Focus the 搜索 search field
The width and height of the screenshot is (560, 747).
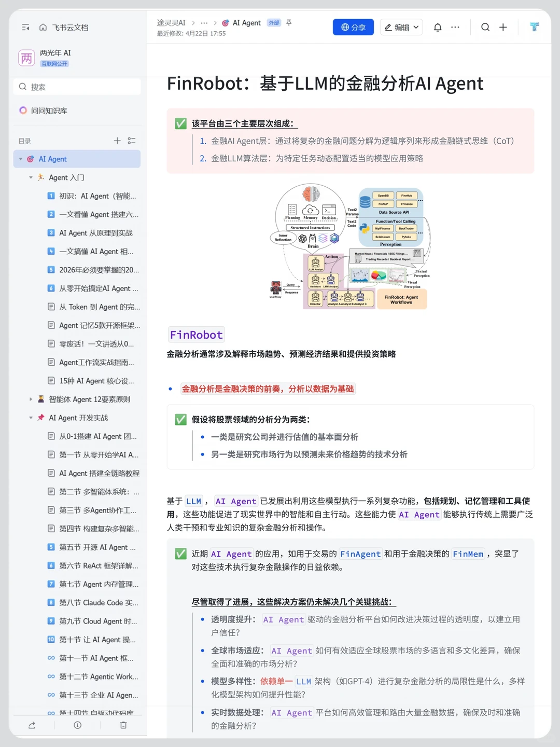pyautogui.click(x=77, y=87)
